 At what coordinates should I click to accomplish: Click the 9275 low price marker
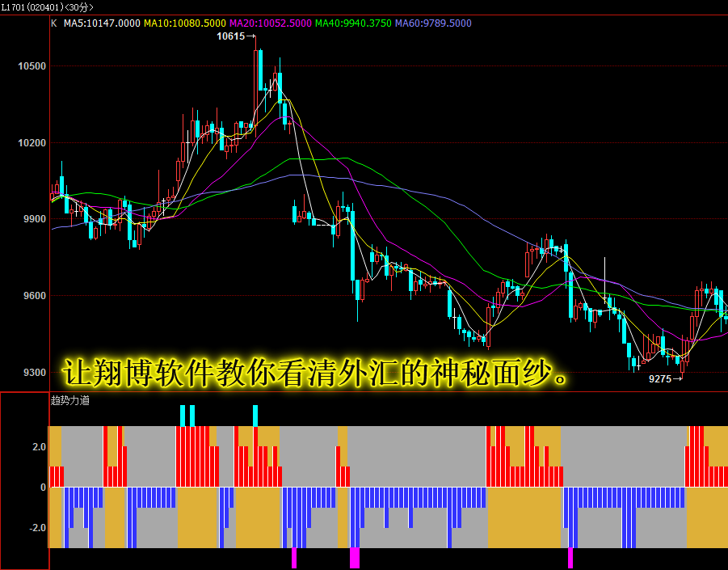tap(665, 379)
